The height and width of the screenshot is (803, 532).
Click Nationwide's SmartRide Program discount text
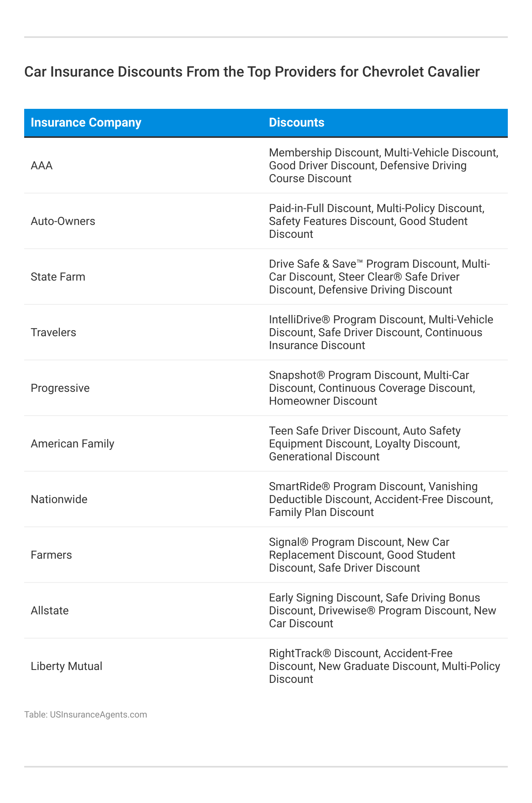pos(346,487)
